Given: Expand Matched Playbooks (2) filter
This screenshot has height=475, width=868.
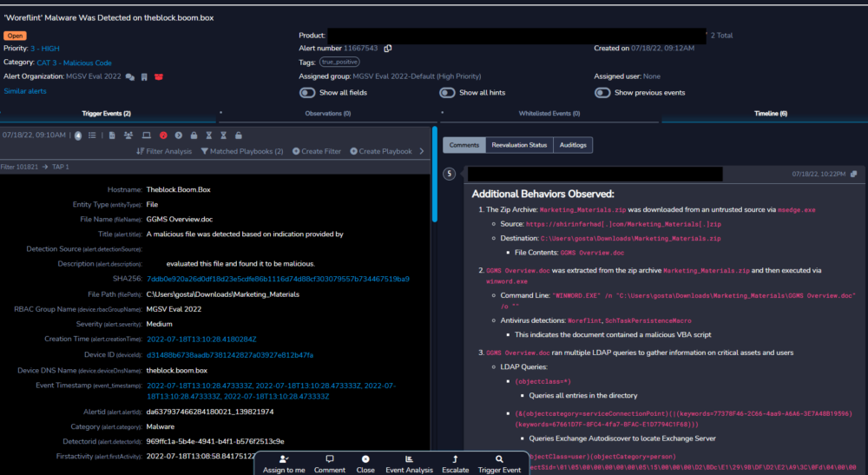Looking at the screenshot, I should (242, 151).
